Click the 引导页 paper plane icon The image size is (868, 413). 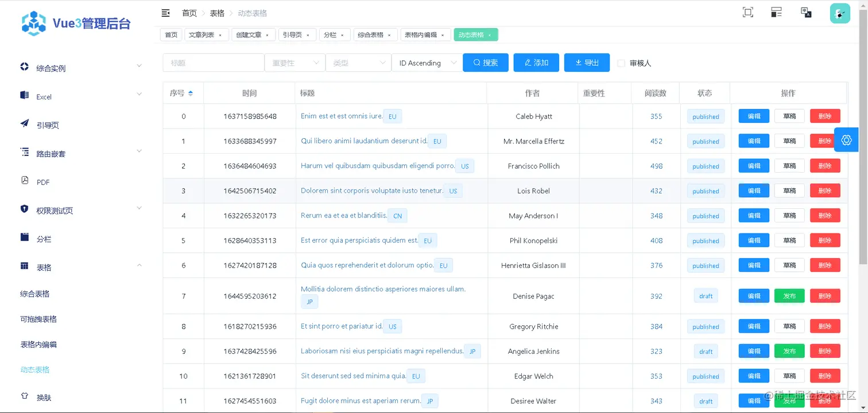(24, 123)
